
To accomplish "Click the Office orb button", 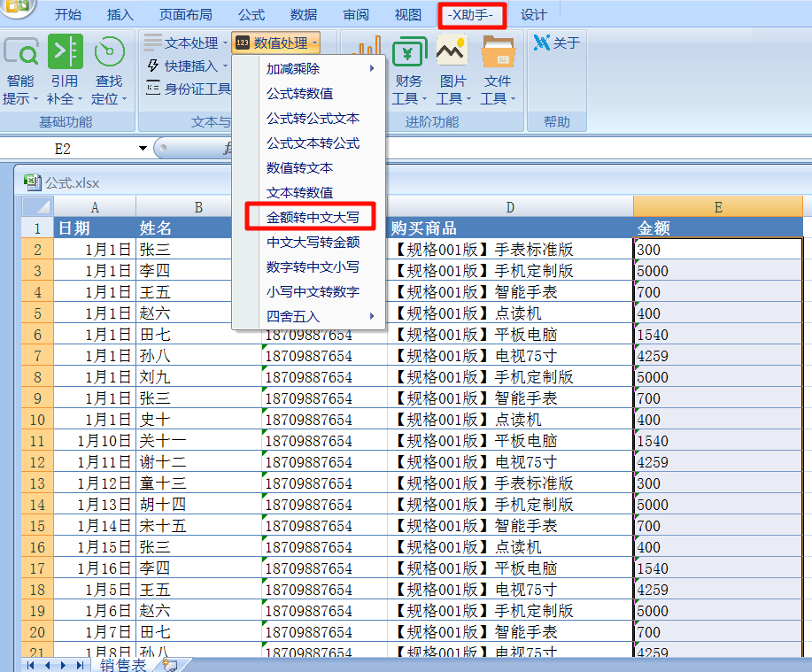I will [x=18, y=6].
